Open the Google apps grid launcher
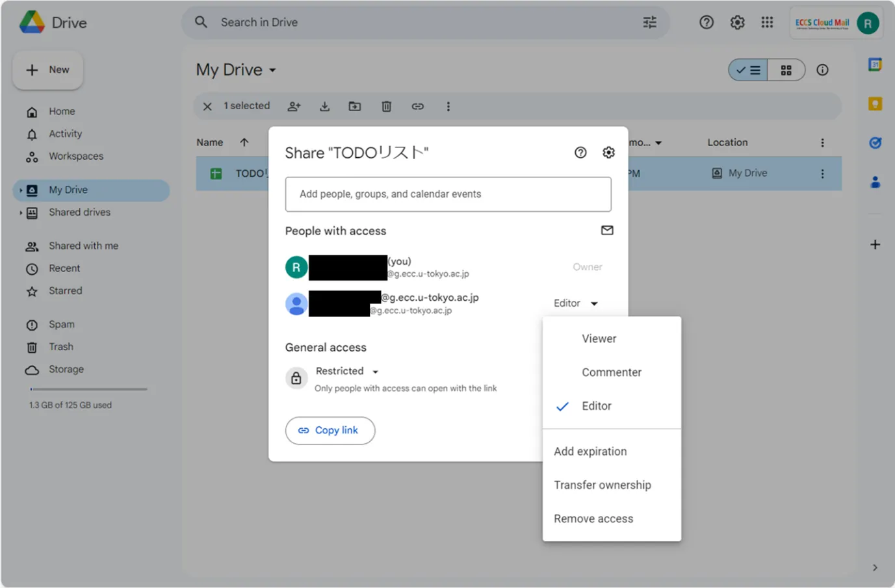895x588 pixels. pos(767,22)
